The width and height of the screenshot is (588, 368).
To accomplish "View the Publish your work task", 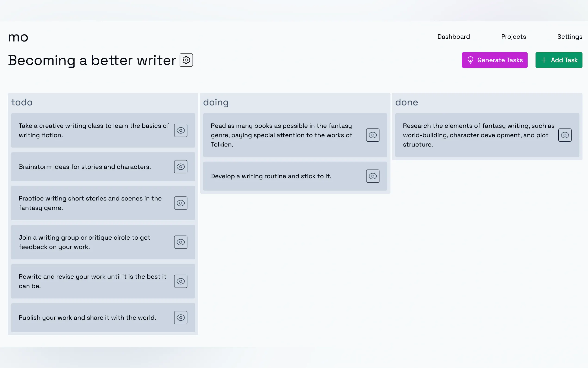I will point(181,317).
